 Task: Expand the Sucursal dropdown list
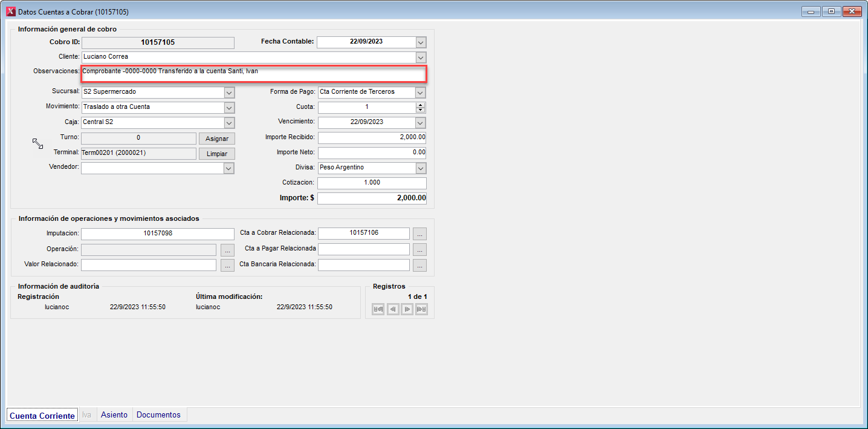tap(229, 93)
